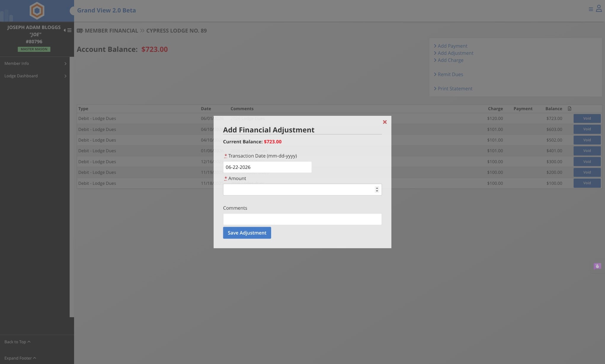This screenshot has width=605, height=364.
Task: Click the Account Balance $723.00 amount
Action: [154, 49]
